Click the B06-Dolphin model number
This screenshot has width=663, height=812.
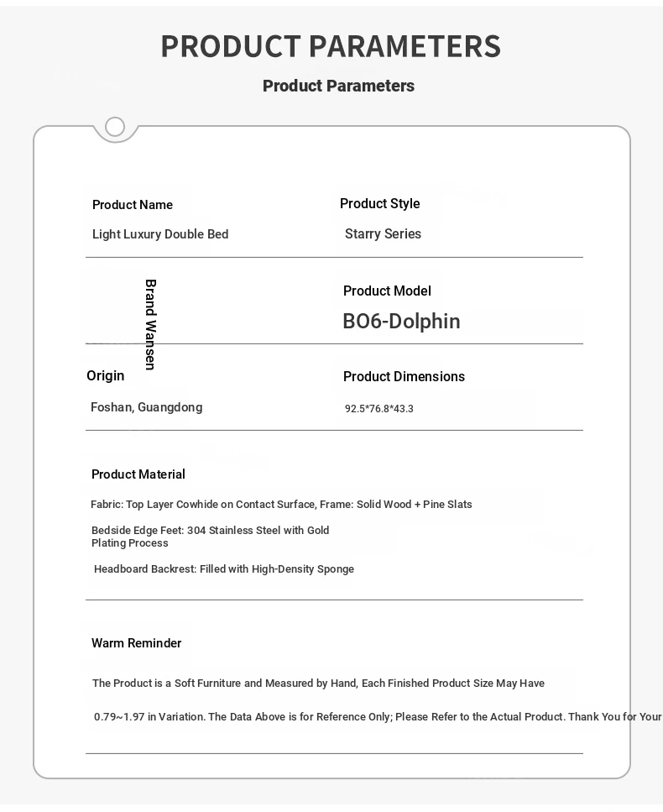[x=401, y=321]
